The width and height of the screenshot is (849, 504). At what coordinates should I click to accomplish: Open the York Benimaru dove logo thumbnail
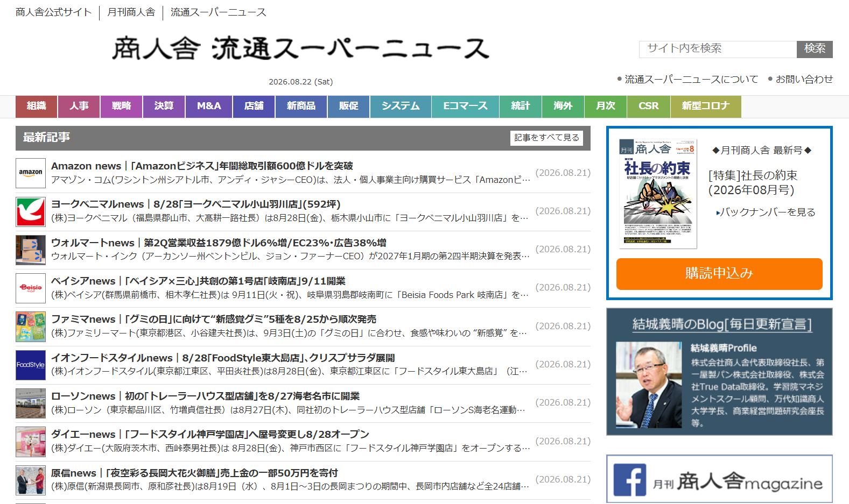(x=31, y=211)
